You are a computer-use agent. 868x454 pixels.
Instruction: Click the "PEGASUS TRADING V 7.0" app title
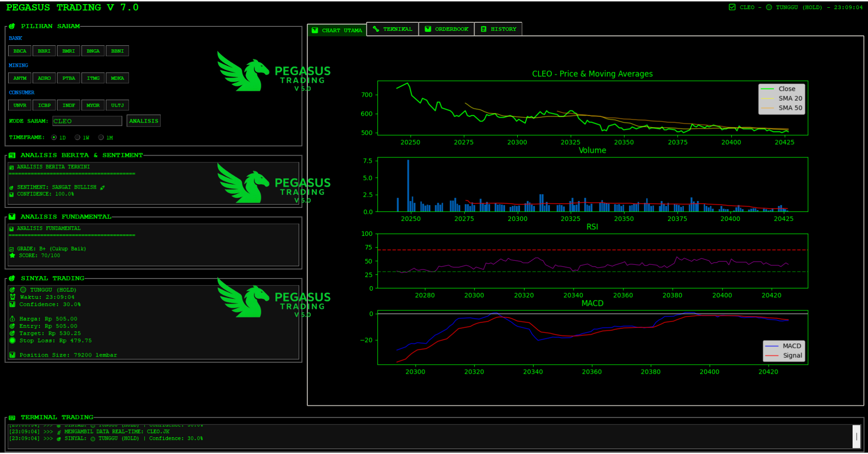point(73,8)
